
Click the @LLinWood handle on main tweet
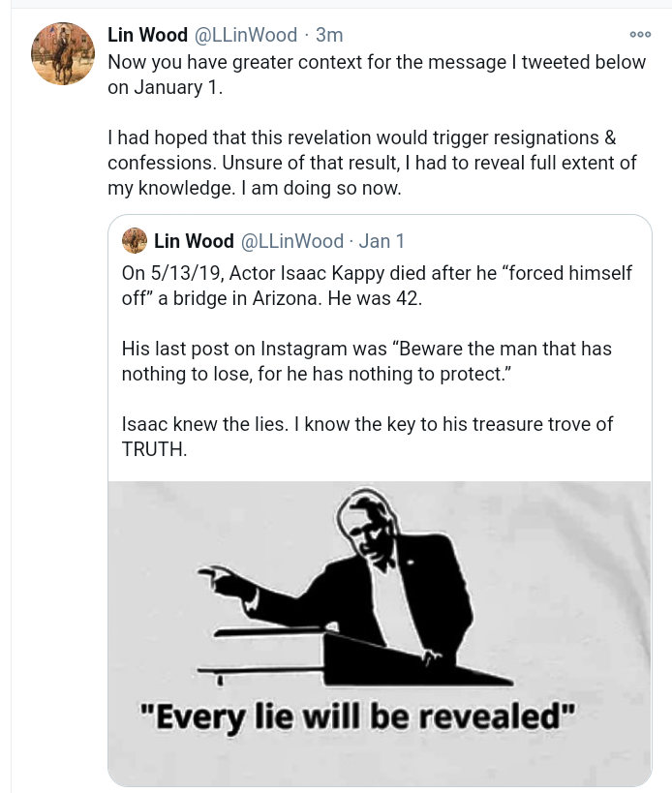coord(246,35)
